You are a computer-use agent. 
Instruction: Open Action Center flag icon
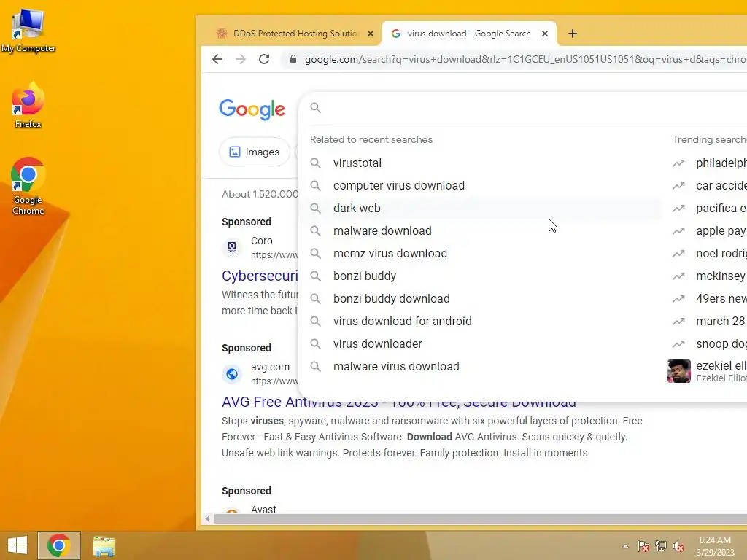(643, 546)
